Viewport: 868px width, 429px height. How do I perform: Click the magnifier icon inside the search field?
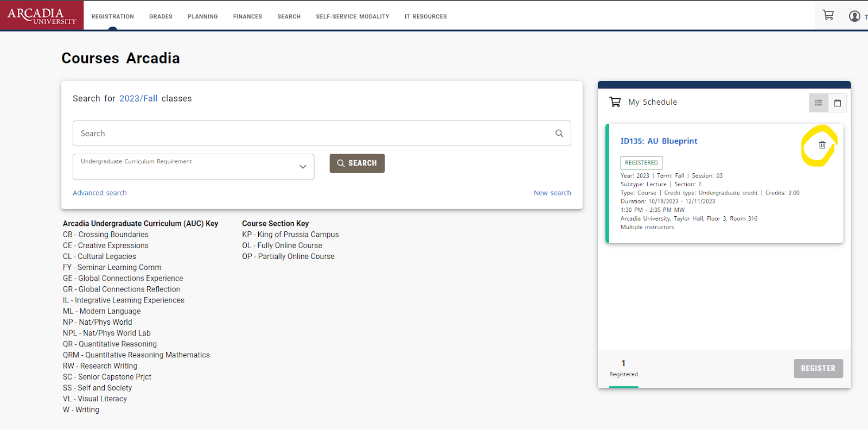[x=559, y=134]
